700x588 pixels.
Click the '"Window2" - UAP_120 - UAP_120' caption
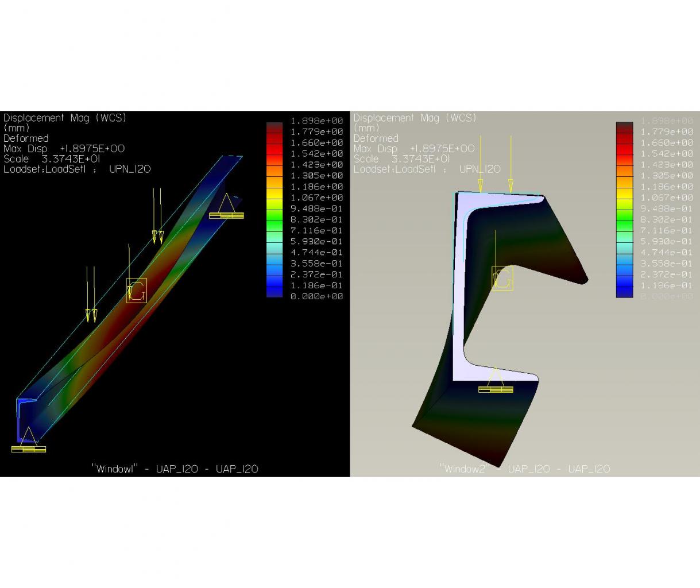tap(525, 469)
